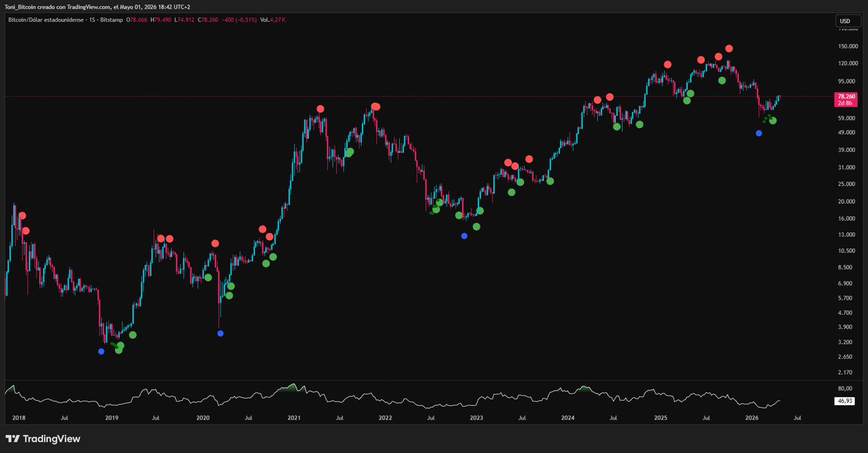This screenshot has height=453, width=868.
Task: Click the 120.000 price axis label
Action: click(x=847, y=64)
